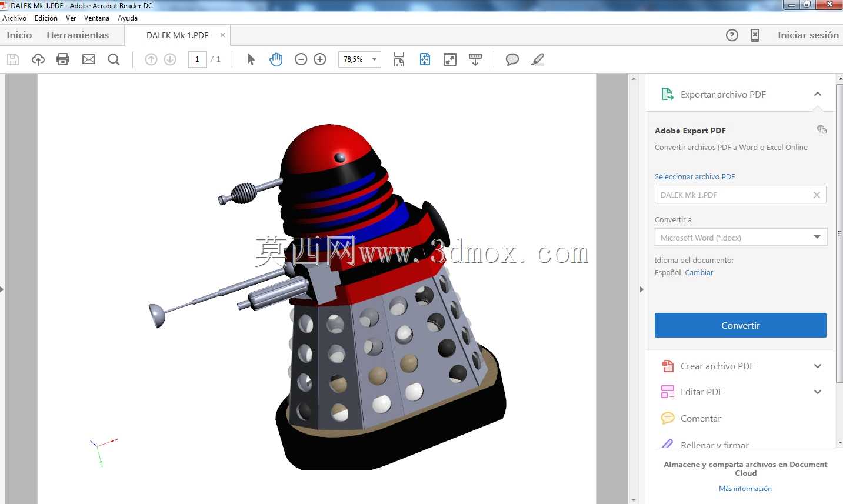This screenshot has width=843, height=504.
Task: Go to previous page arrow
Action: click(151, 59)
